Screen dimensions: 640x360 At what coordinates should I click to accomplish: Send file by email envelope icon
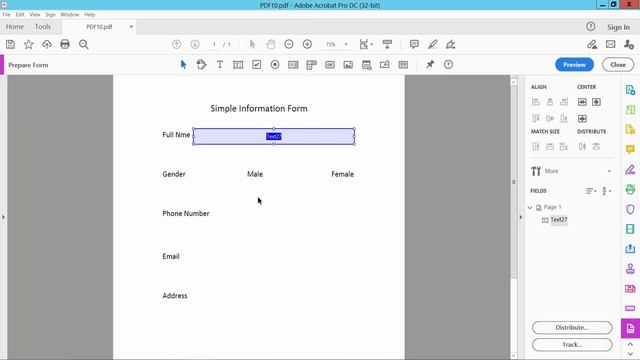coord(611,44)
